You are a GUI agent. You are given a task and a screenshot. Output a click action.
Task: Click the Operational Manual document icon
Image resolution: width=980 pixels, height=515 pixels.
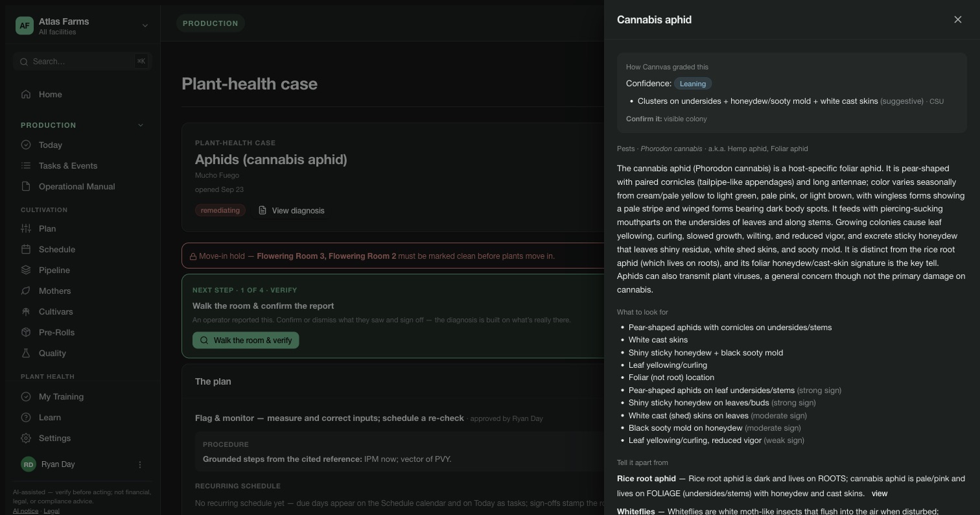[26, 187]
